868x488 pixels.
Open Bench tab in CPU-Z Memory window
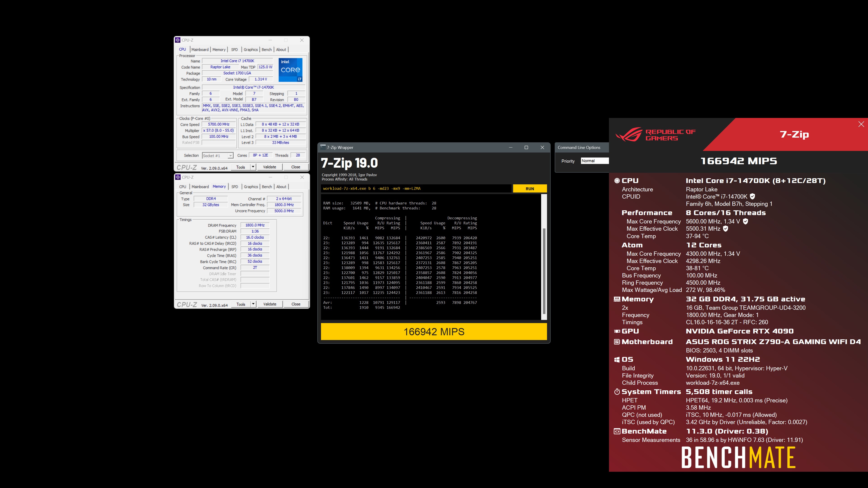coord(267,187)
